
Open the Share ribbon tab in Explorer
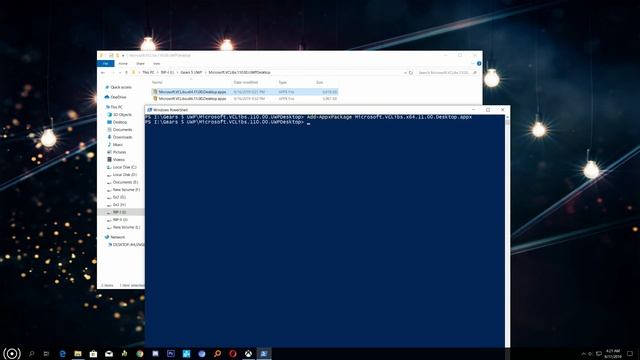[x=140, y=64]
